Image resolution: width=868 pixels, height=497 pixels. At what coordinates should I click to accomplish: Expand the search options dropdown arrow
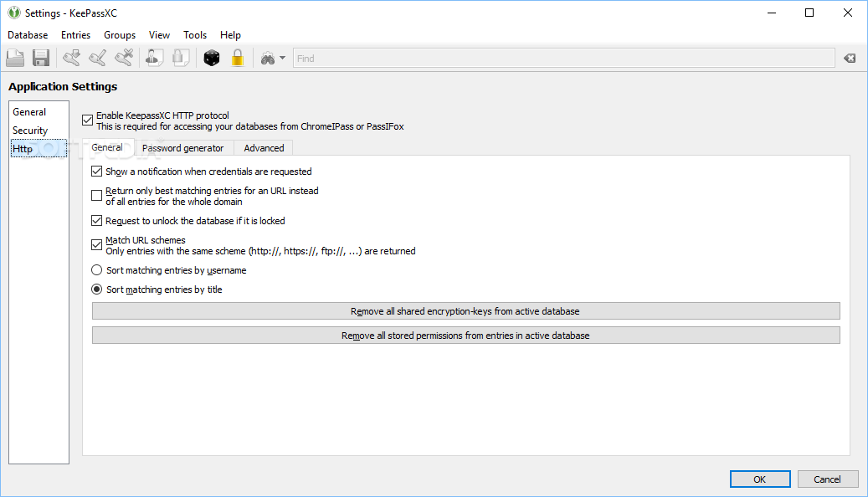(282, 58)
